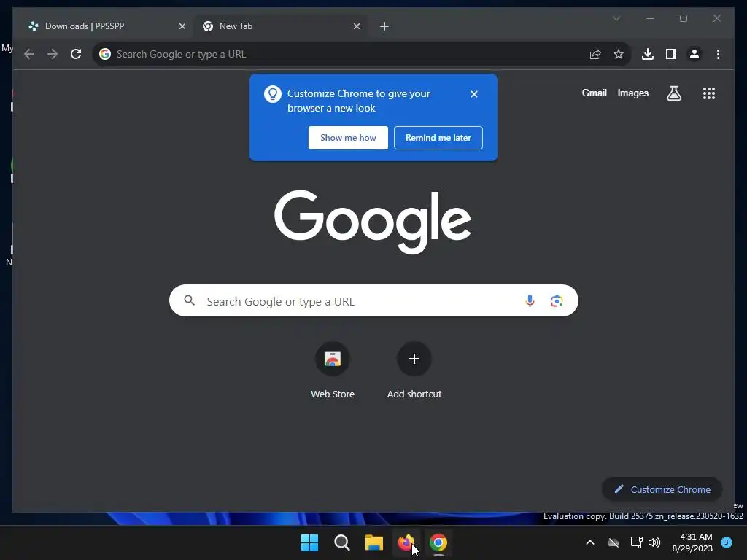
Task: Open Google apps grid
Action: point(709,93)
